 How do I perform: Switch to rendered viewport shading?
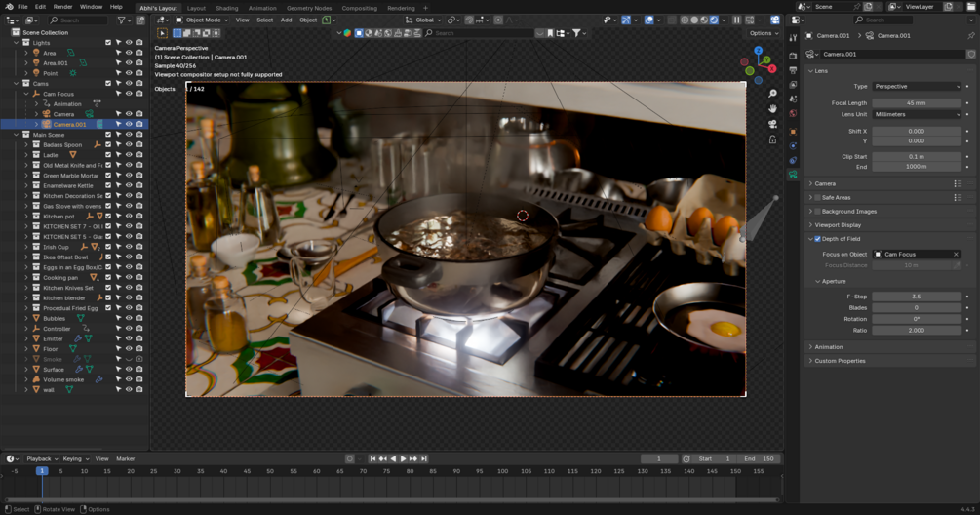pos(714,20)
